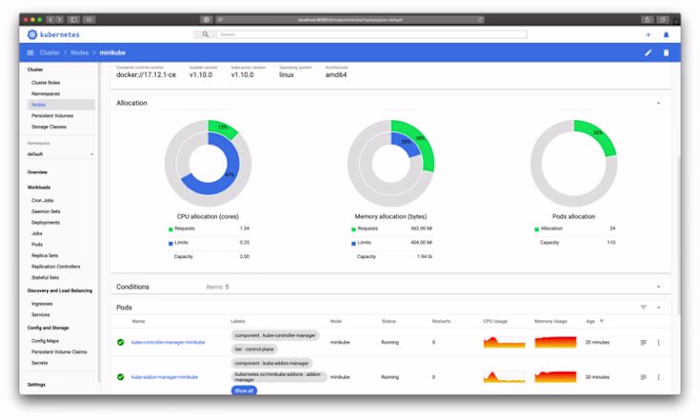700x420 pixels.
Task: Click the delete trash icon
Action: 666,53
